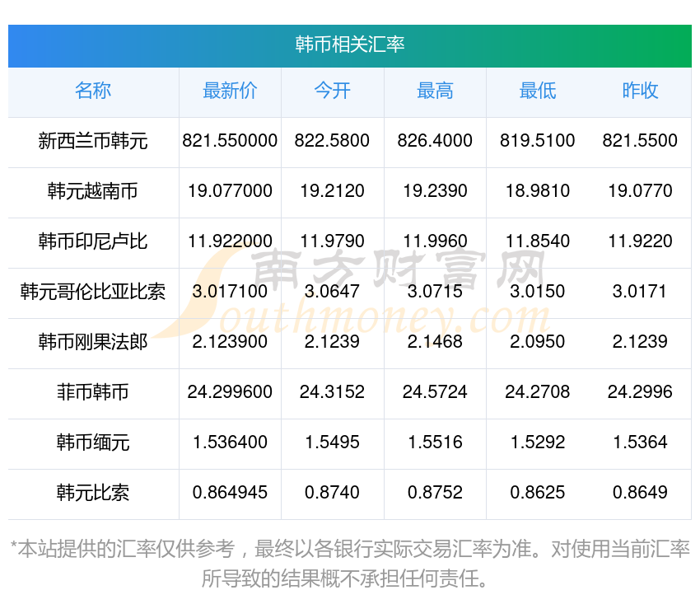The width and height of the screenshot is (700, 604).
Task: Click high value 3.0715
Action: click(435, 292)
